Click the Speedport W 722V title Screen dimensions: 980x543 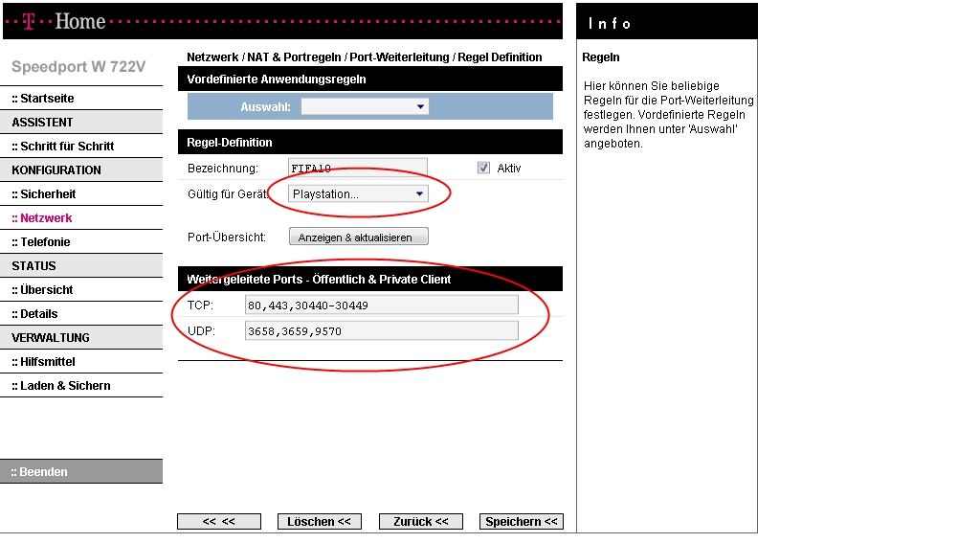click(78, 67)
